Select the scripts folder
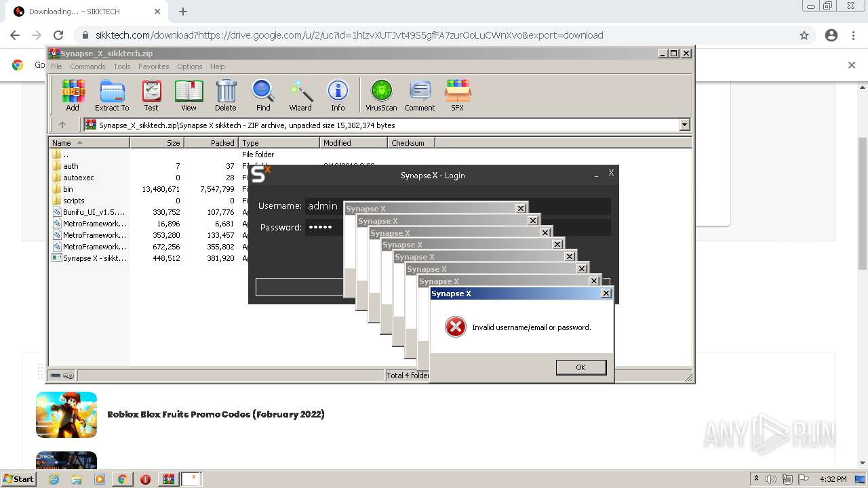 coord(73,201)
